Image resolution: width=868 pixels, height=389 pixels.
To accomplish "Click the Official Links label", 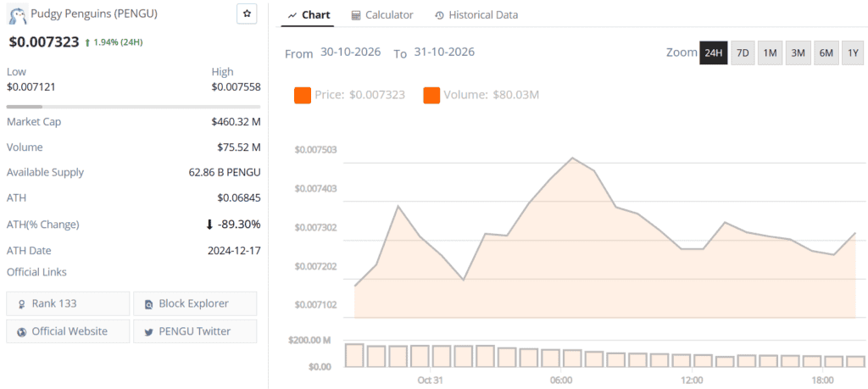I will tap(36, 272).
